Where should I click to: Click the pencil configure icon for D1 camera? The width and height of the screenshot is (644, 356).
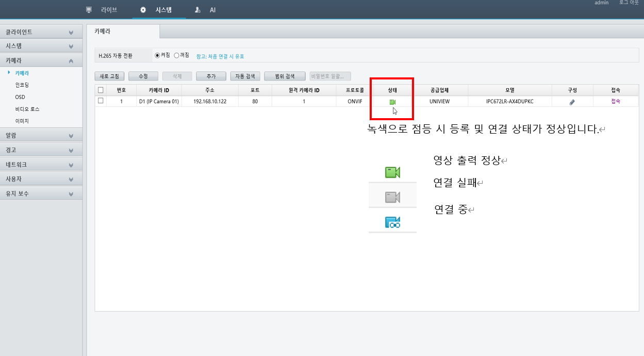(572, 102)
